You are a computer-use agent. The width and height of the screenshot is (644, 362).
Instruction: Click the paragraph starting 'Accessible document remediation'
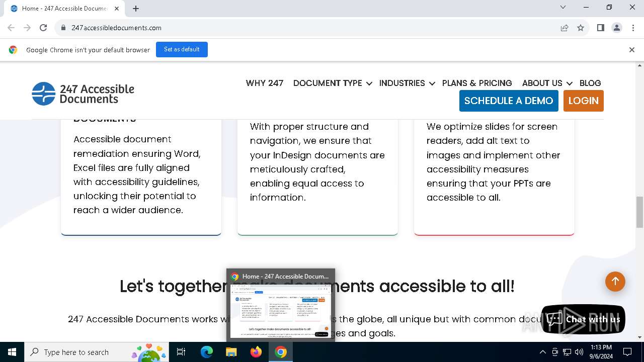137,174
